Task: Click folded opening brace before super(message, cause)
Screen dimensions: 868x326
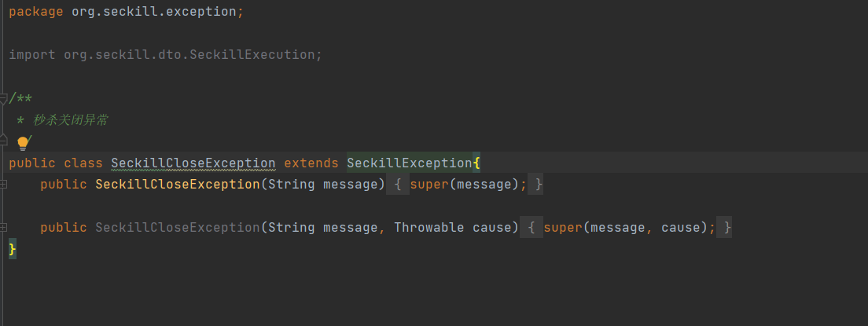Action: [x=531, y=228]
